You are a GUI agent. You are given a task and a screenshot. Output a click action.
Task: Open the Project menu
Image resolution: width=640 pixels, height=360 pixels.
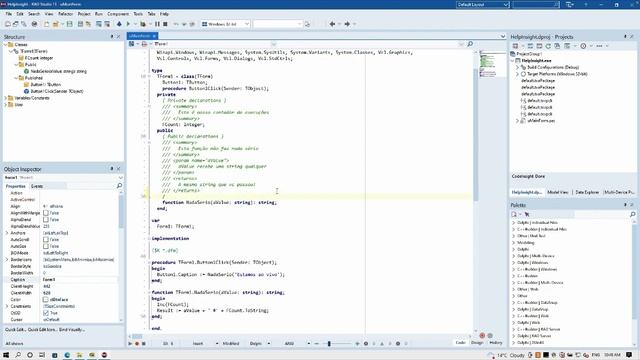tap(84, 14)
